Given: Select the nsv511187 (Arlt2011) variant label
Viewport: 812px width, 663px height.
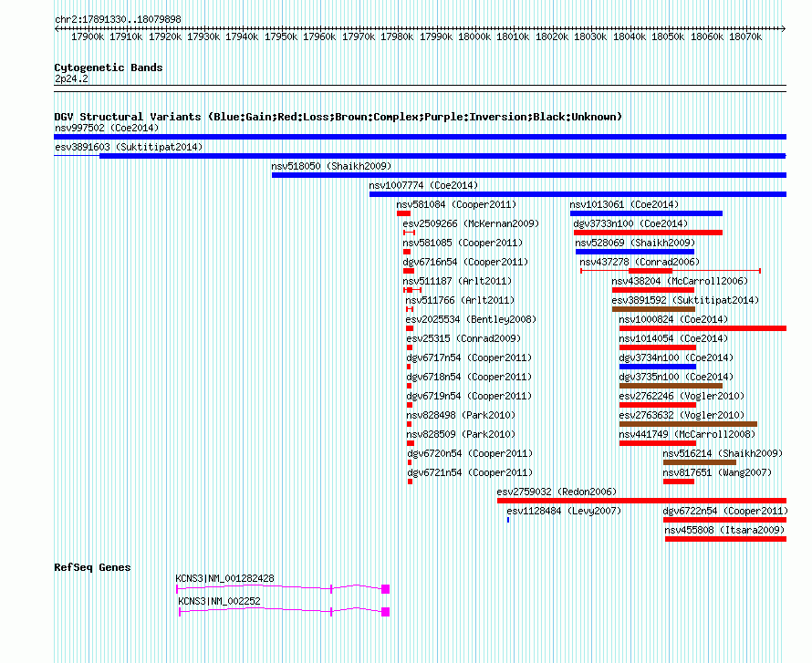Looking at the screenshot, I should (457, 281).
